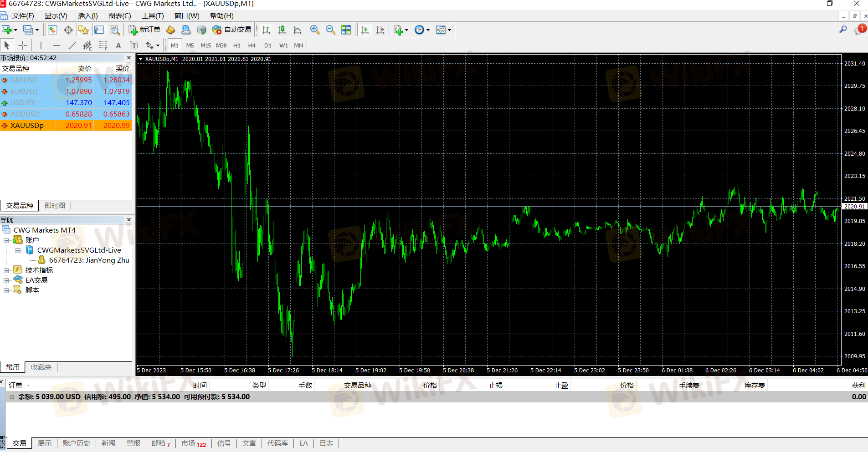
Task: Open the MetaEditor yellow book icon
Action: click(x=170, y=30)
